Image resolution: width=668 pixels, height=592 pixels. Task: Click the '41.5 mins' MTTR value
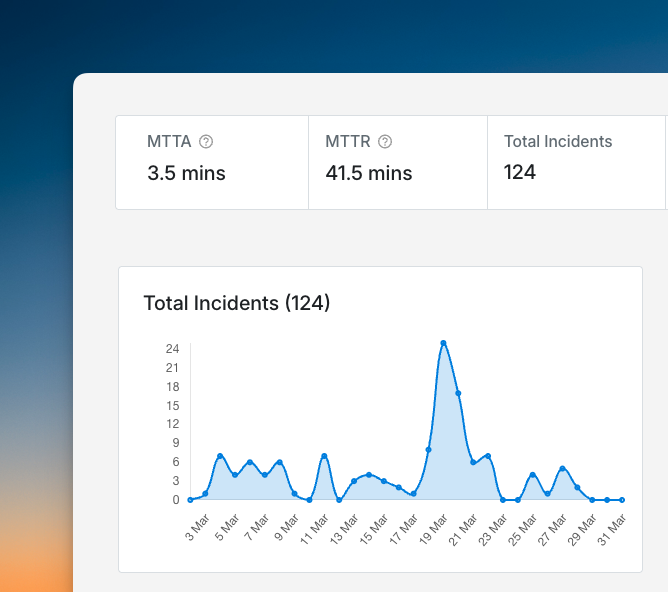click(x=369, y=173)
